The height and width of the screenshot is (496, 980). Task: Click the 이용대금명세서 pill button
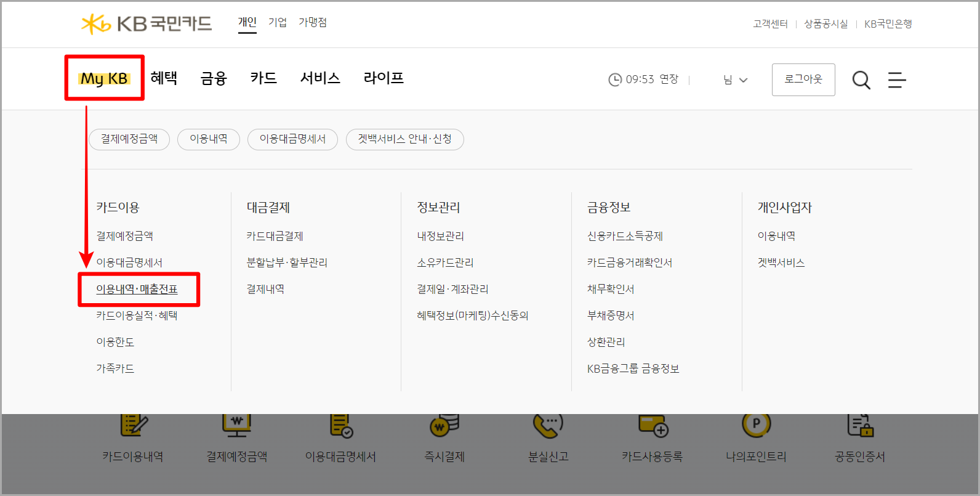tap(292, 139)
